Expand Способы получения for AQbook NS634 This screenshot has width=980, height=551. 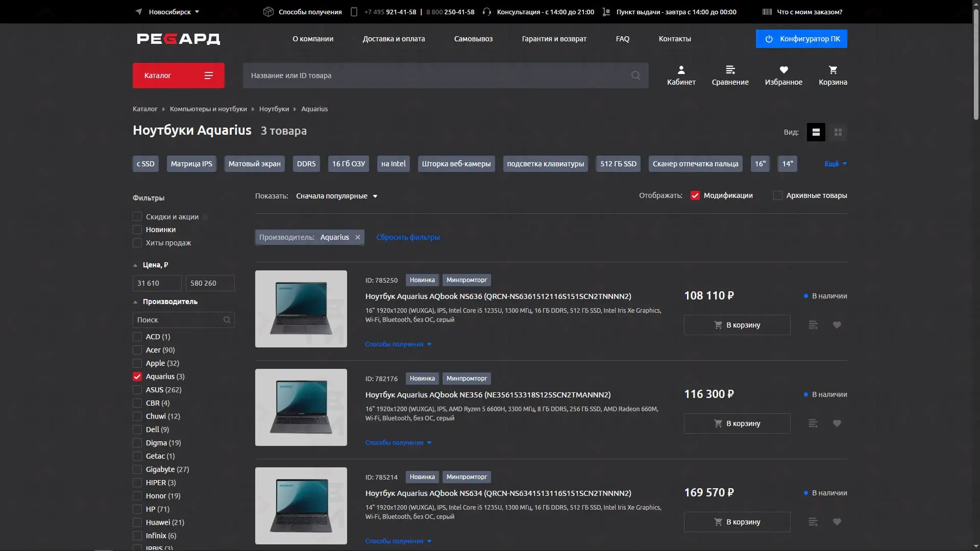pos(398,541)
